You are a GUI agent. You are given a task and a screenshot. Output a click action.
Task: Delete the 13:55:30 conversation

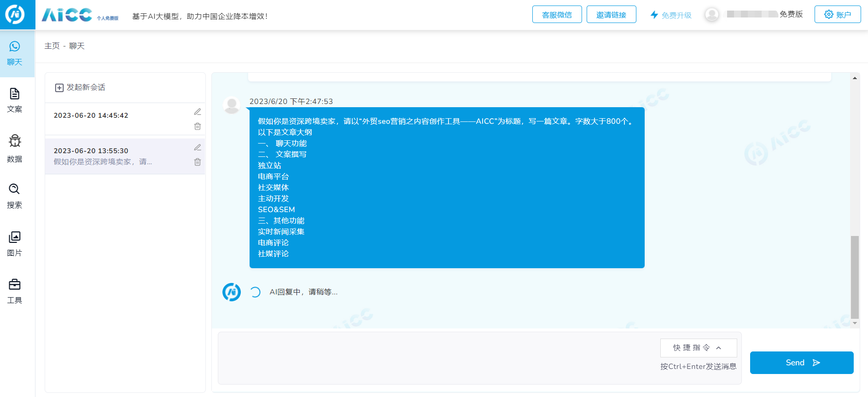click(x=198, y=162)
